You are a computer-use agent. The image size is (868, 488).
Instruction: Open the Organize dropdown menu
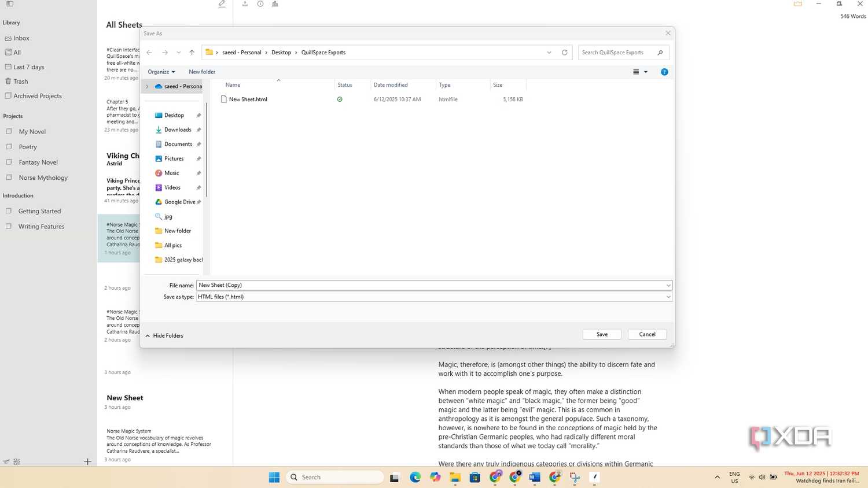[161, 72]
